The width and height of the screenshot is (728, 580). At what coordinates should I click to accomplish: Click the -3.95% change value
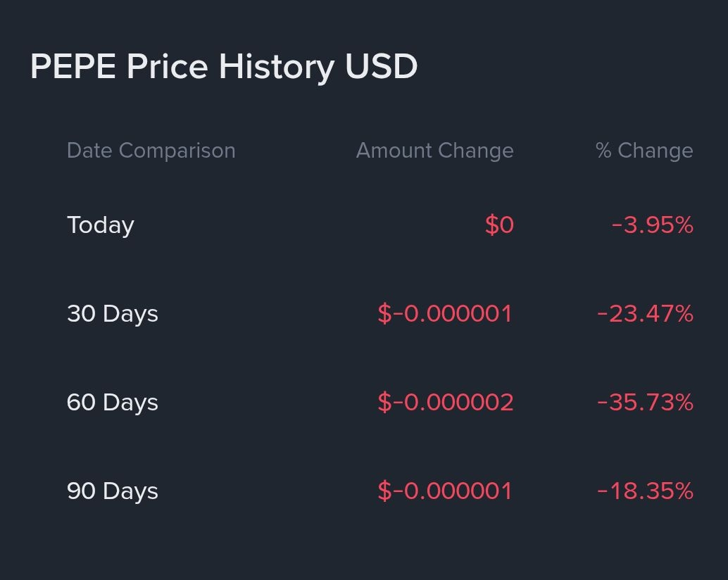(x=653, y=225)
